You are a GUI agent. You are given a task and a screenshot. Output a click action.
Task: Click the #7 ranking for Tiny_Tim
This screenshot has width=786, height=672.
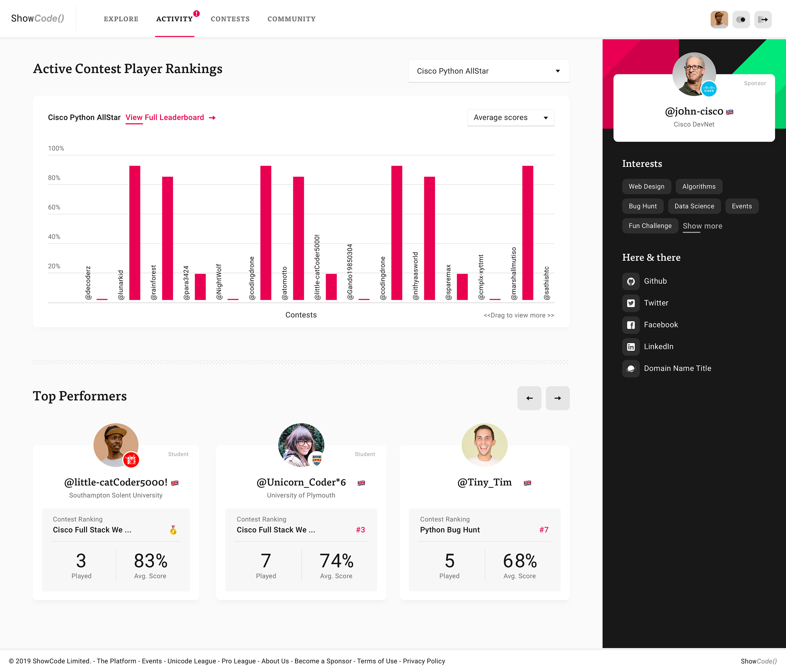(x=544, y=530)
